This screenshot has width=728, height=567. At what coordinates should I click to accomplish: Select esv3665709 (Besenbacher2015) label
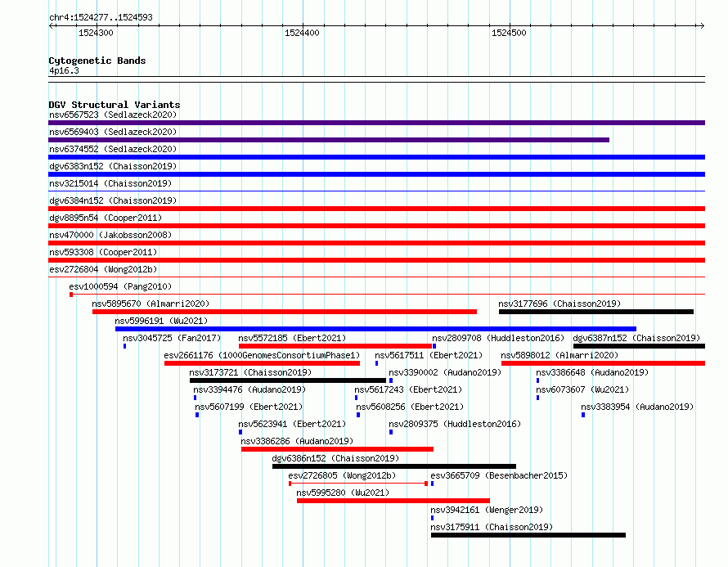499,475
